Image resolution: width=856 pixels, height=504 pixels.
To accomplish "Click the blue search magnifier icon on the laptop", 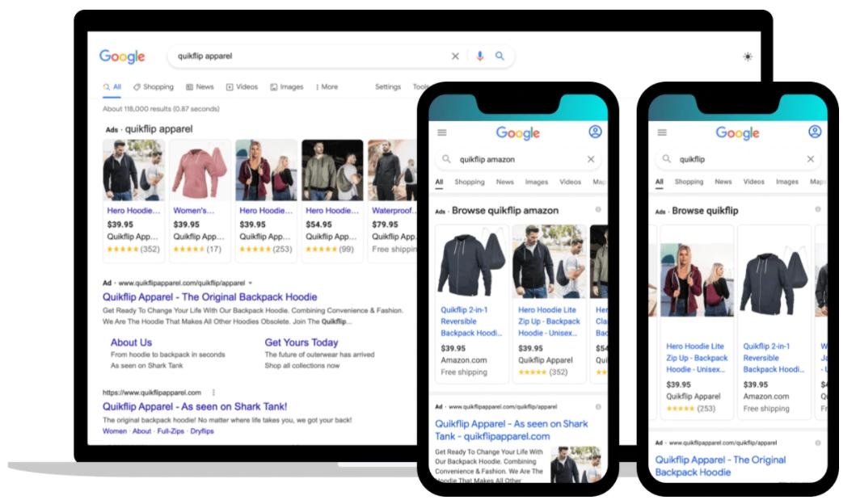I will 500,56.
